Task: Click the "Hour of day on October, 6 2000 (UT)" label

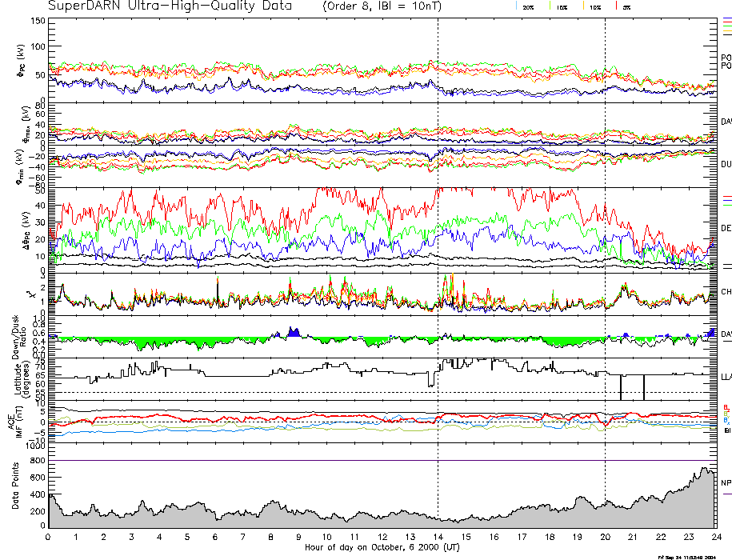Action: click(382, 548)
